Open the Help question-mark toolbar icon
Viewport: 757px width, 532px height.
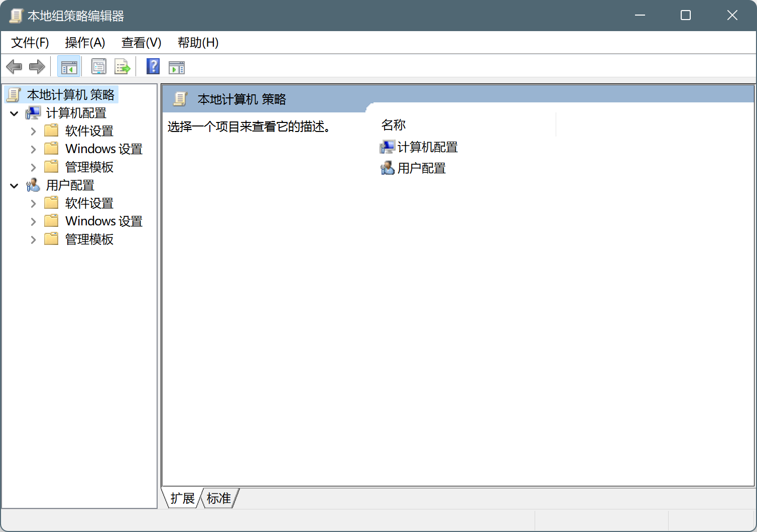point(153,66)
